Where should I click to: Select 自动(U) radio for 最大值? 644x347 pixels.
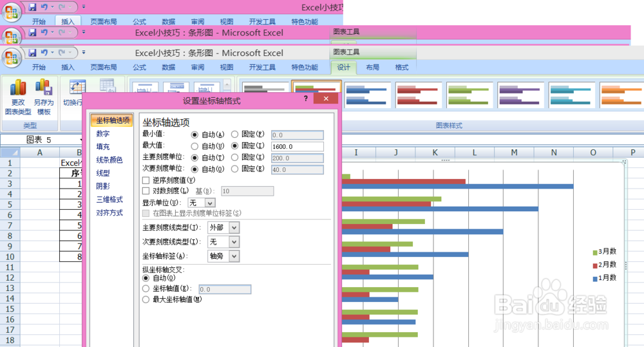tap(194, 146)
